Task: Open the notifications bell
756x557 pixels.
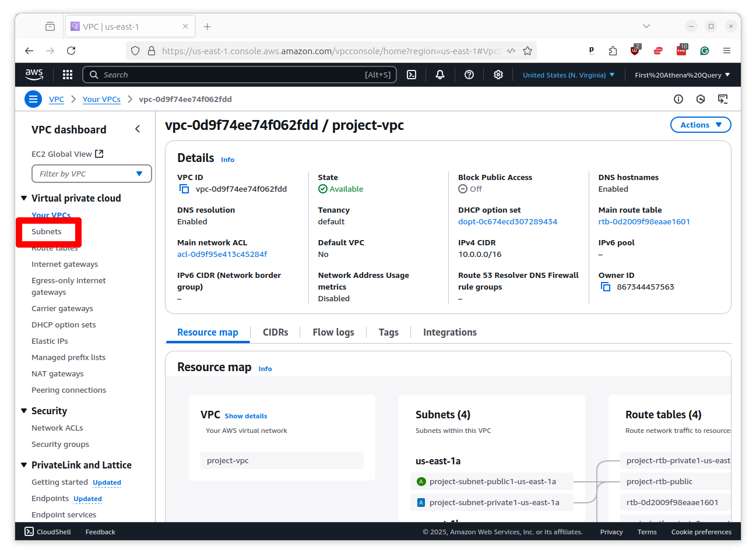Action: click(439, 75)
